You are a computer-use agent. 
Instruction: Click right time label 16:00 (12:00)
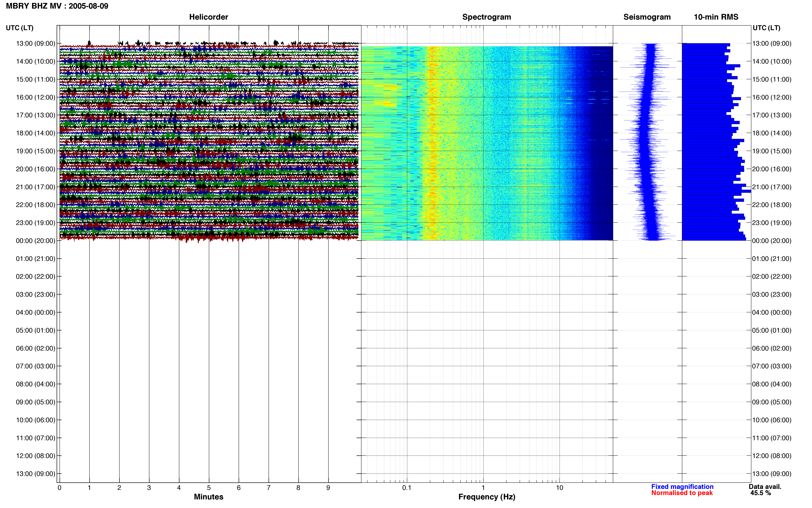coord(772,97)
